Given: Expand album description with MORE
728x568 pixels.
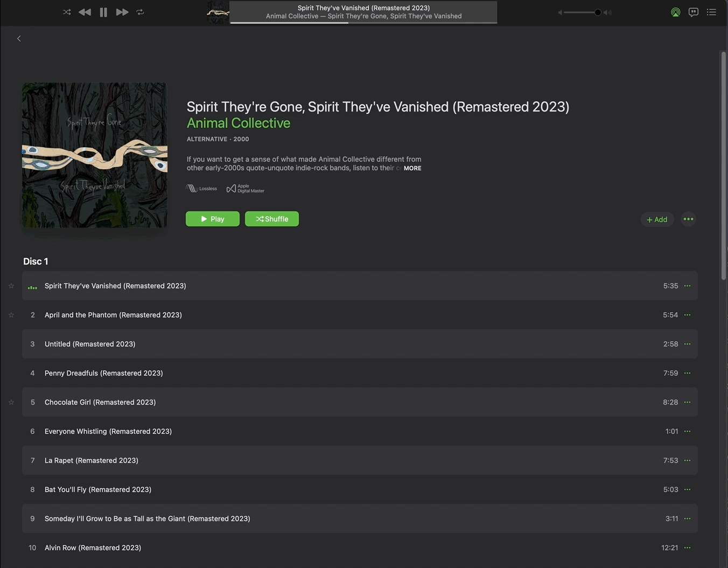Looking at the screenshot, I should [x=412, y=168].
